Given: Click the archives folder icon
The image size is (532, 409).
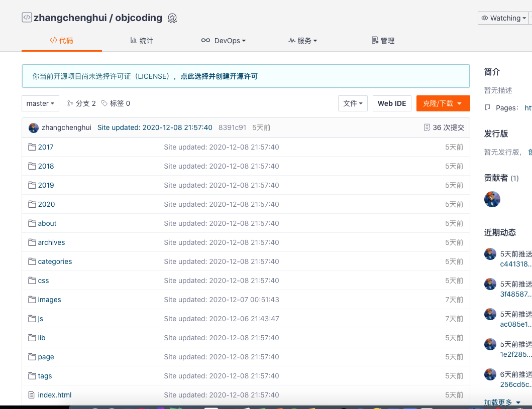Looking at the screenshot, I should [32, 242].
